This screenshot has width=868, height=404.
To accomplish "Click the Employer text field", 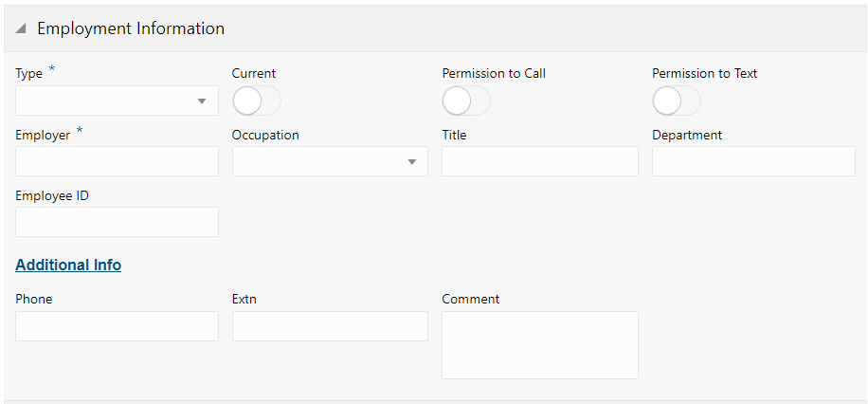I will click(x=117, y=161).
